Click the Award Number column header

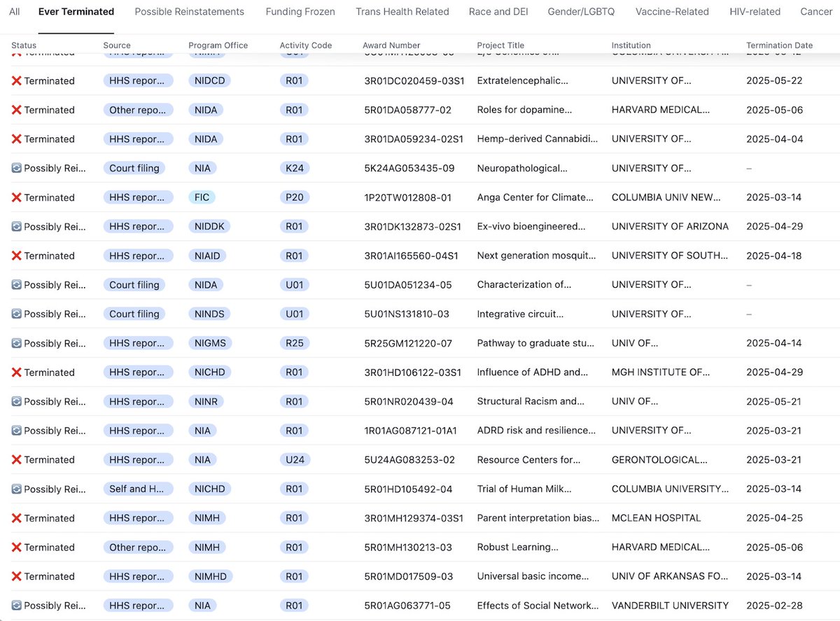(x=391, y=46)
